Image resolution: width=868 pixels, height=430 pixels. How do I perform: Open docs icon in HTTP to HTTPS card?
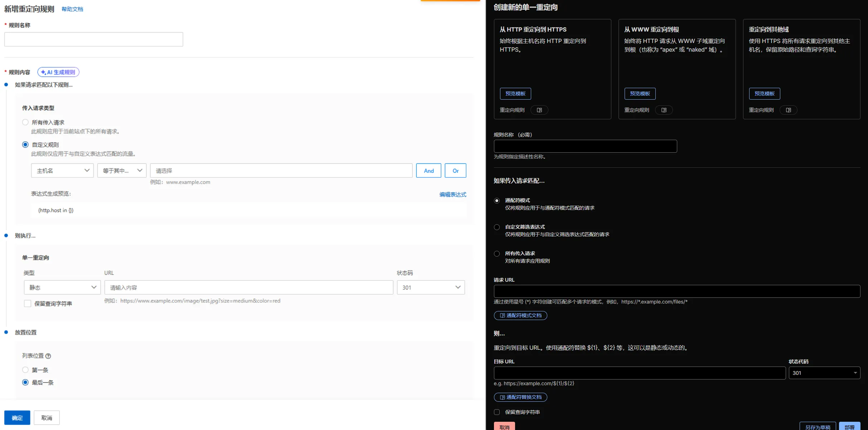[x=539, y=110]
